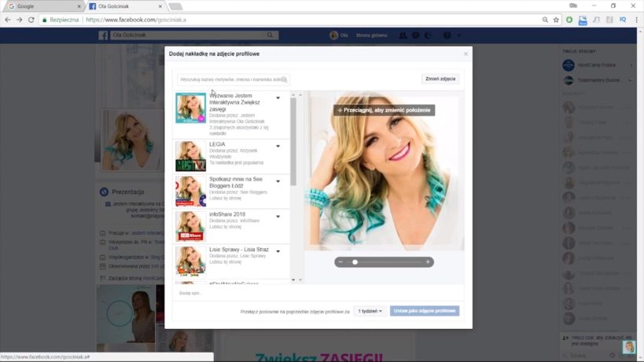
Task: Open WordCamp Polska page in right sidebar
Action: click(596, 64)
